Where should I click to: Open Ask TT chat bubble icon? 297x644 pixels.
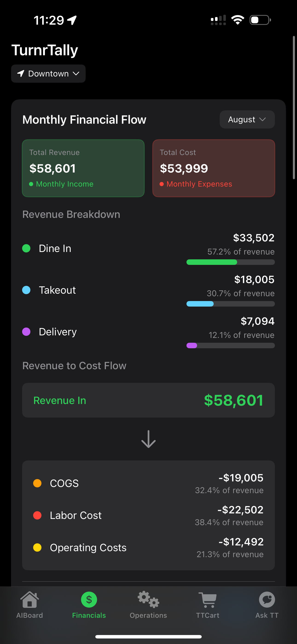[267, 600]
